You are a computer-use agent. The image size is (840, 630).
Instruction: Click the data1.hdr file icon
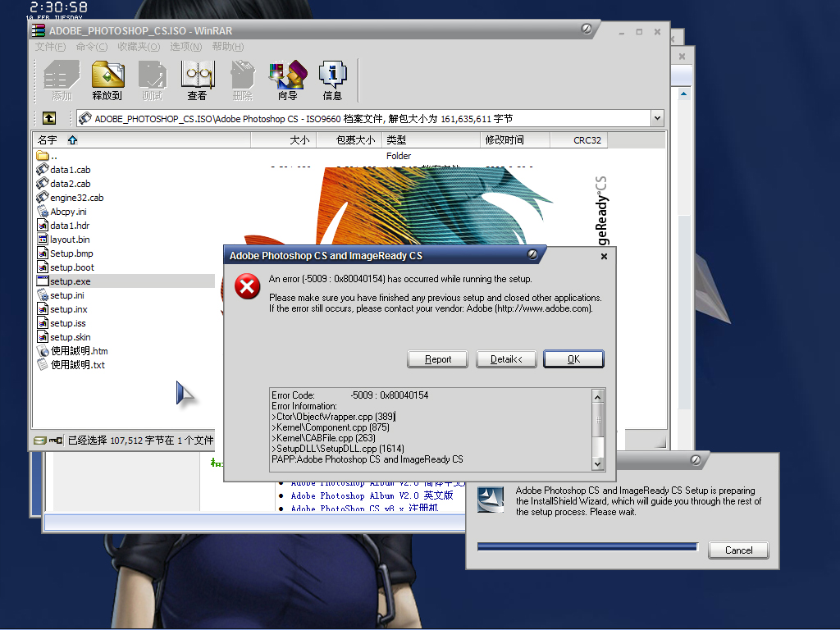43,225
